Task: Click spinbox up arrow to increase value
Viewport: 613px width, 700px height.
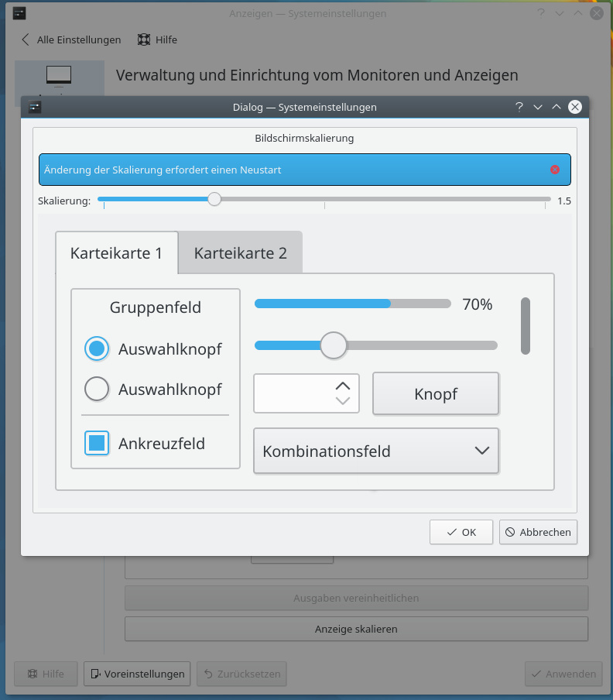Action: (x=343, y=385)
